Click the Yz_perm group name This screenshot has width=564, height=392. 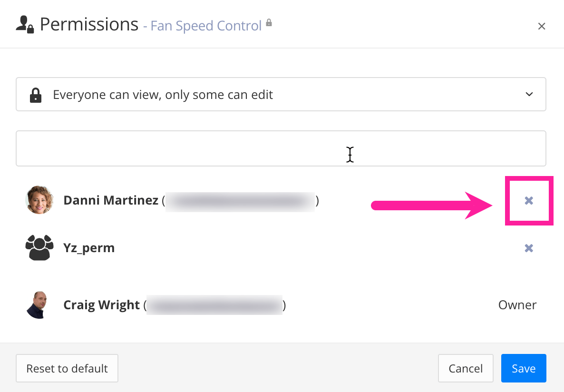[89, 248]
